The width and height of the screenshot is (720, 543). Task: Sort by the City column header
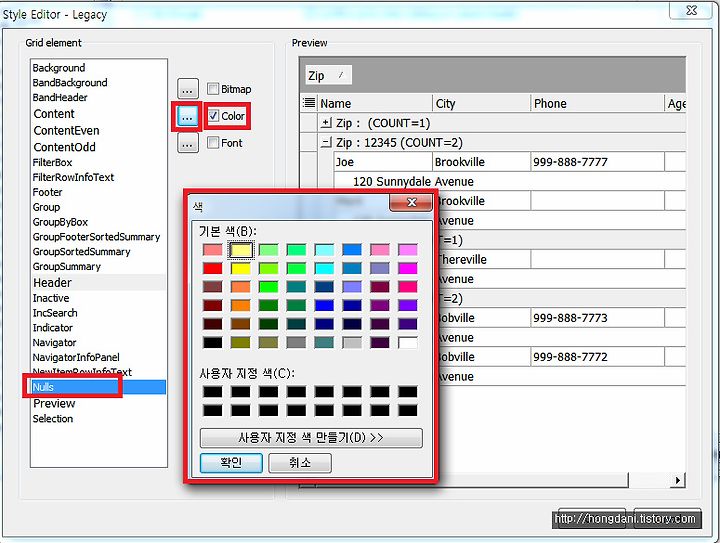(481, 103)
